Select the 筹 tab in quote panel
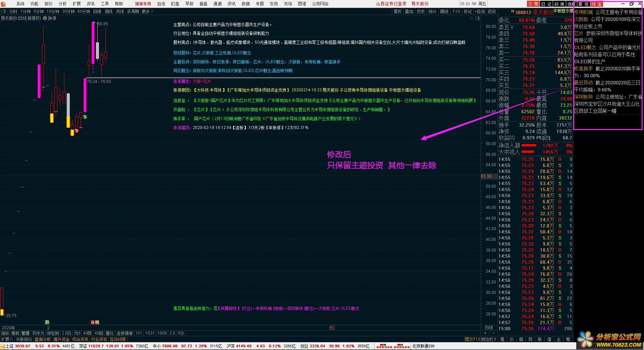 (568, 339)
